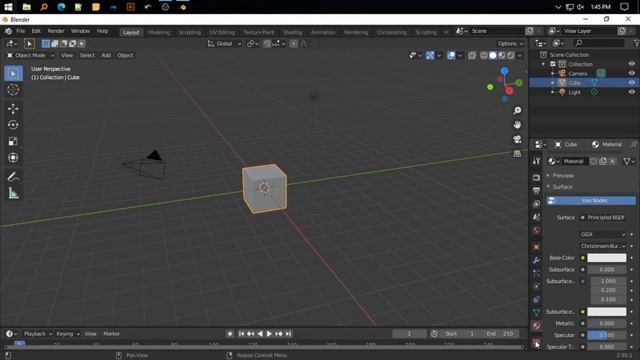
Task: Jump to timeline end frame
Action: (288, 334)
